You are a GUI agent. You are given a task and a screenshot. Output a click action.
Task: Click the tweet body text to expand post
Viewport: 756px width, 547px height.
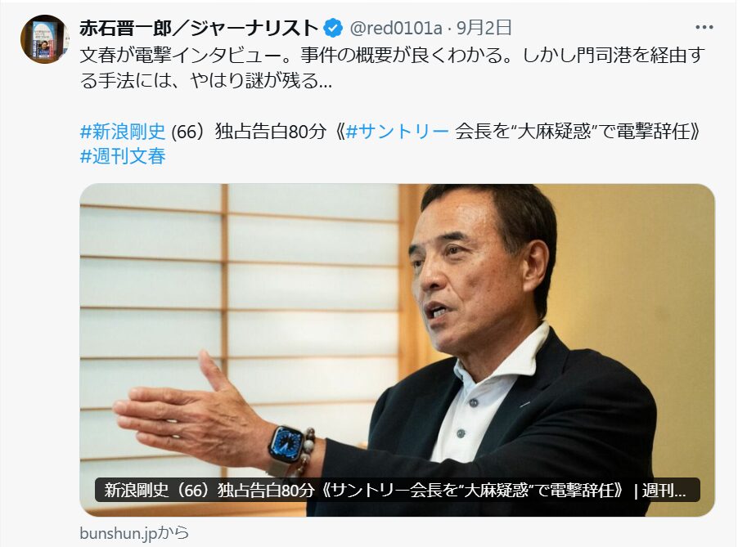[x=392, y=68]
